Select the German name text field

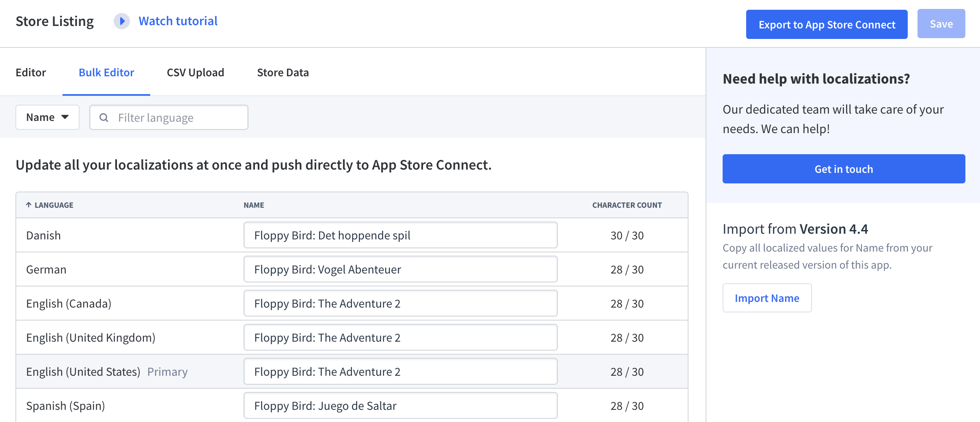click(400, 269)
